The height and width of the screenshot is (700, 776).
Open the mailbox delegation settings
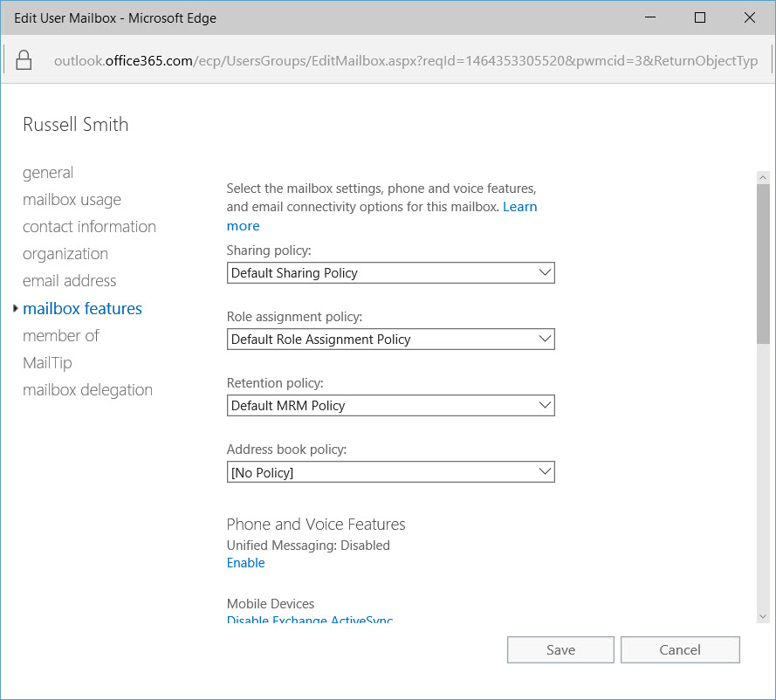(x=87, y=389)
